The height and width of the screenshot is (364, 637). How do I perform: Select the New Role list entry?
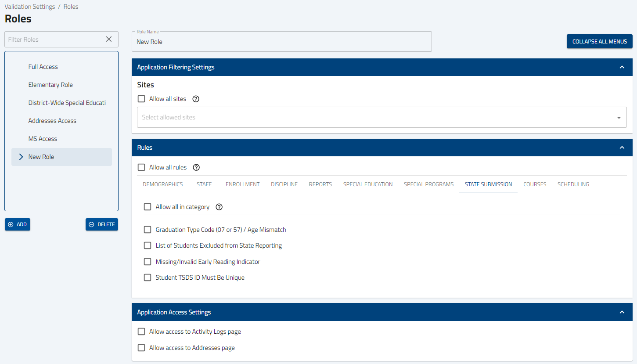61,157
